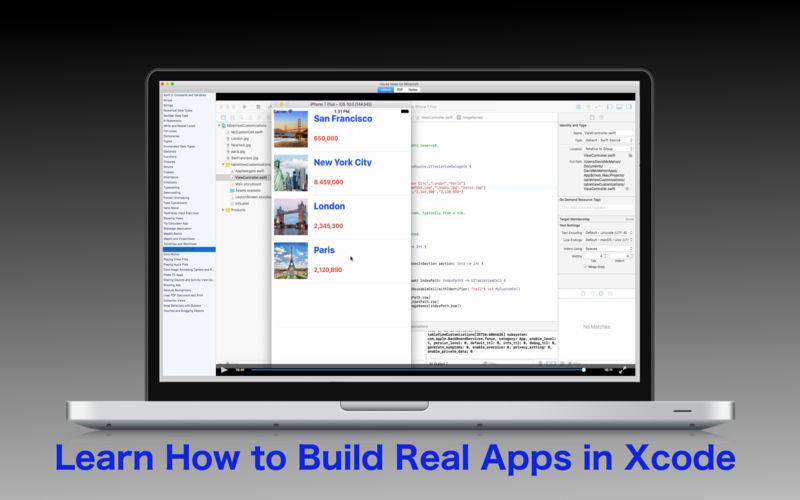Image resolution: width=800 pixels, height=500 pixels.
Task: Edit the Name field in Identity and Type
Action: (607, 133)
